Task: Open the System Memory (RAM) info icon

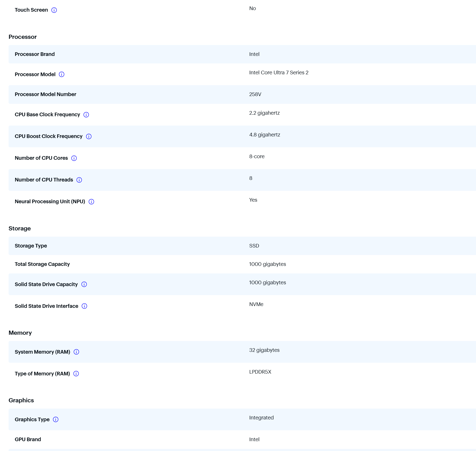Action: click(x=76, y=352)
